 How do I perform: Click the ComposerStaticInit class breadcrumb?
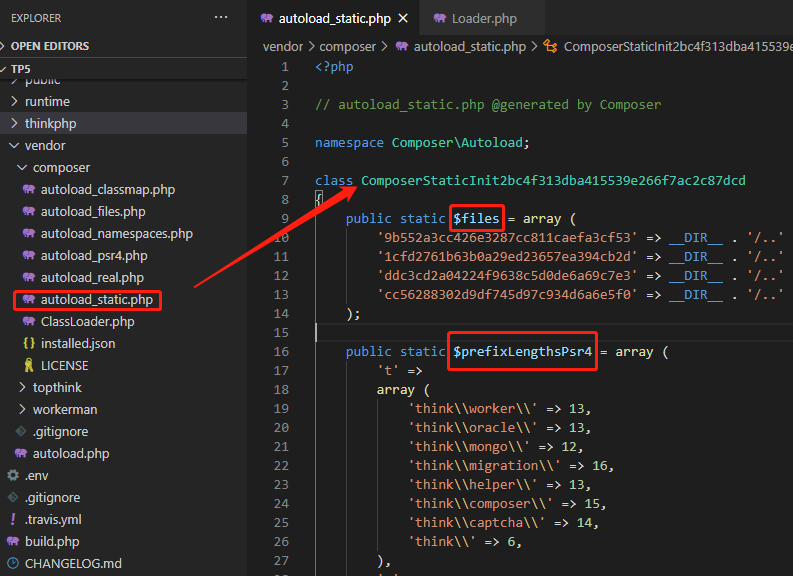(x=678, y=47)
